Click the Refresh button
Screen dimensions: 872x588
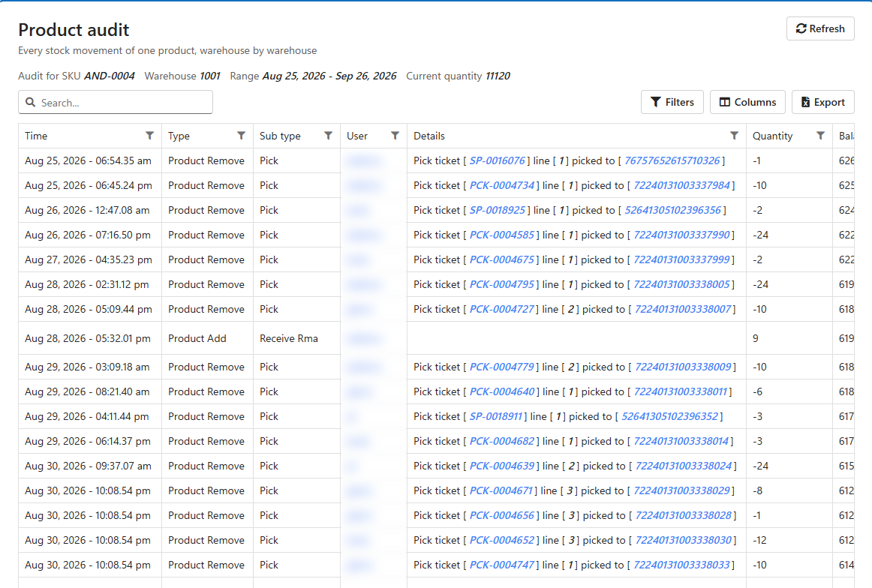point(820,28)
